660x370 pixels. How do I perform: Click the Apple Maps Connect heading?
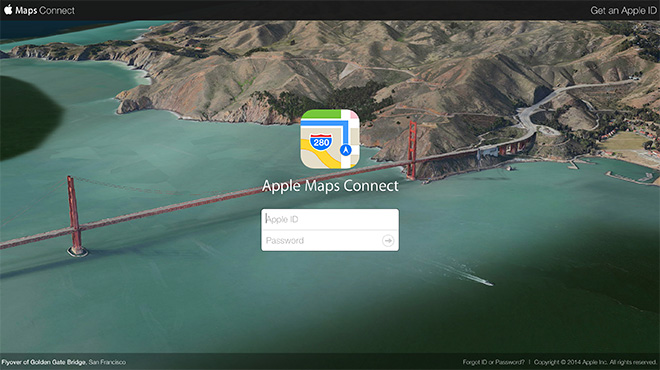click(330, 186)
